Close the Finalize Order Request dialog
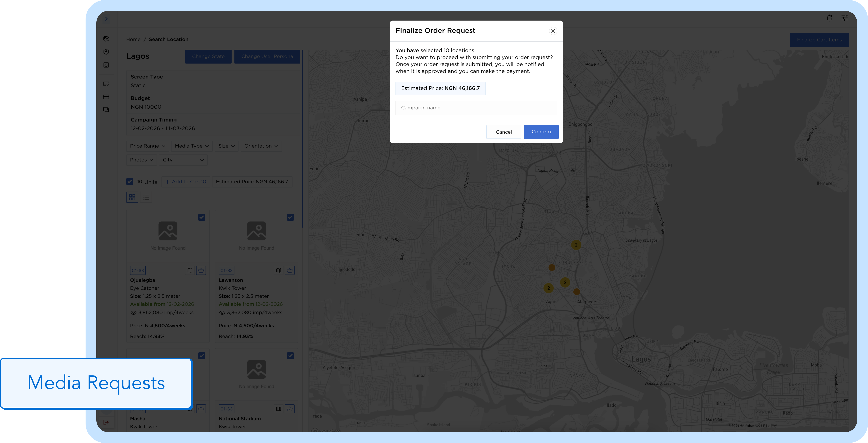 (x=553, y=31)
